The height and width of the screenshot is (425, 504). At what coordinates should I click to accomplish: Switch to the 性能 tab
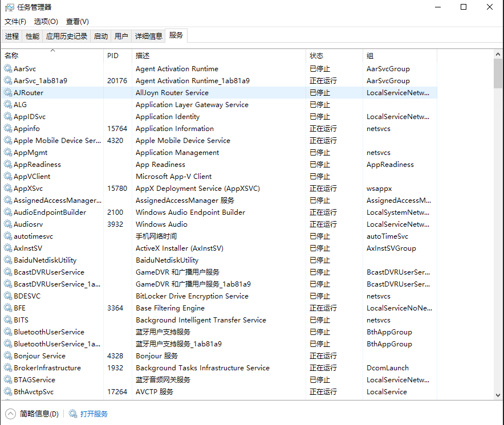[32, 36]
